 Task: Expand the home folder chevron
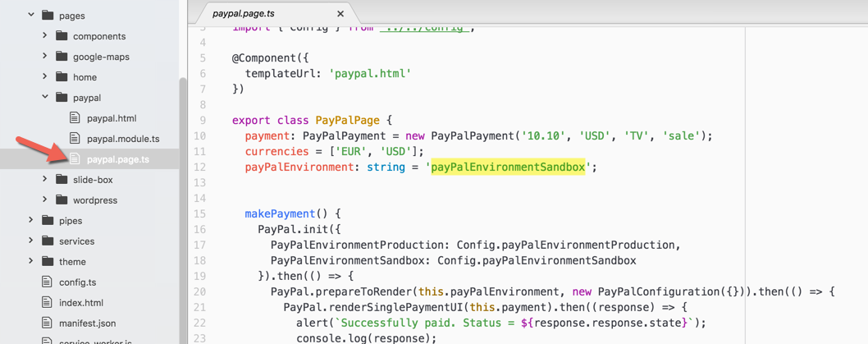click(x=45, y=77)
